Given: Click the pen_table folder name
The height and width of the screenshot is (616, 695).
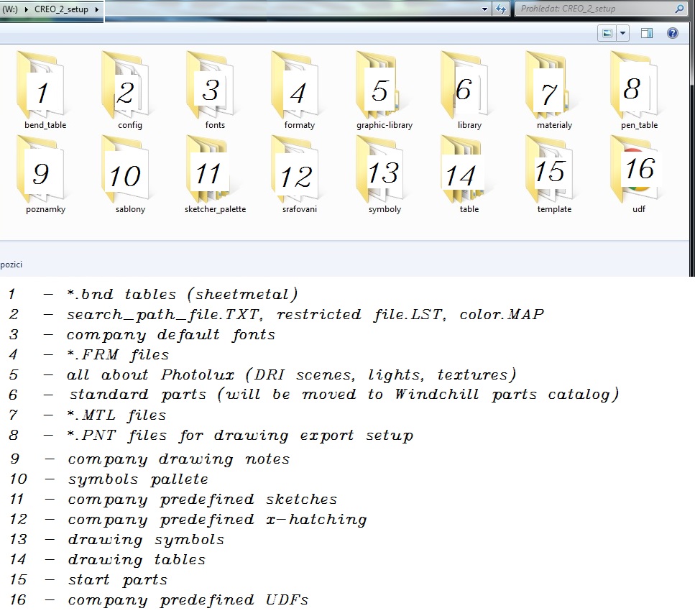Looking at the screenshot, I should coord(639,125).
